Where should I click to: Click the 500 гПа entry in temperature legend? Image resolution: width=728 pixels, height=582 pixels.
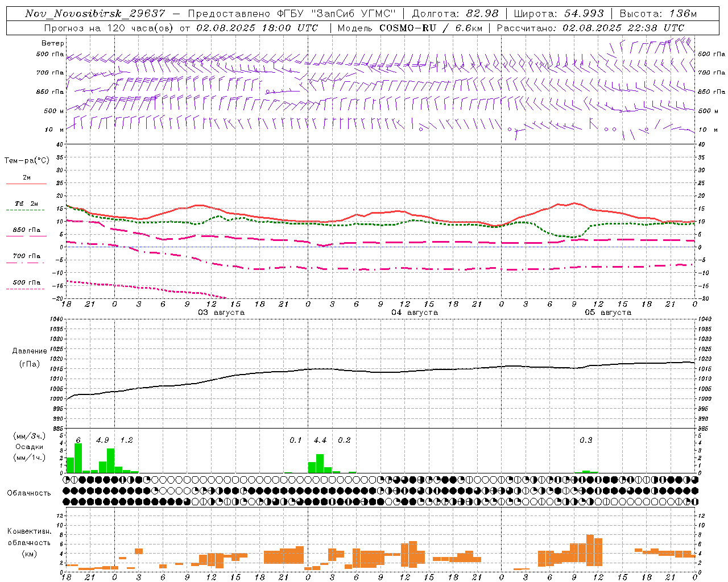[x=26, y=282]
